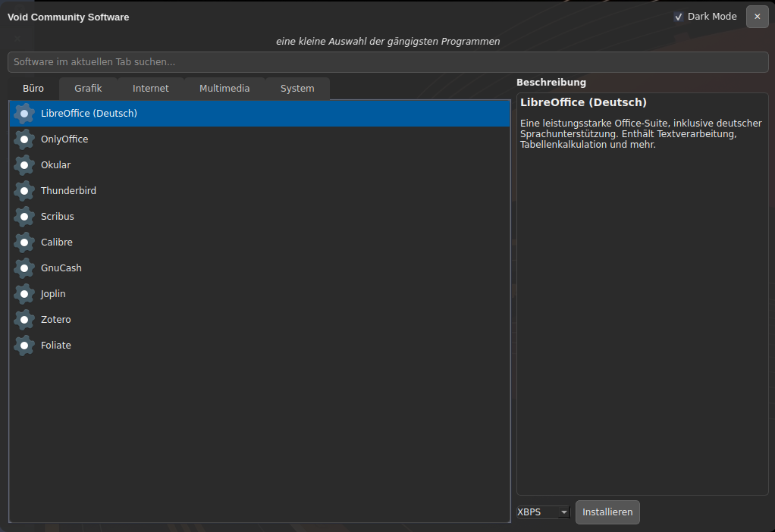Select the Foliate list entry
The image size is (775, 532).
(56, 346)
